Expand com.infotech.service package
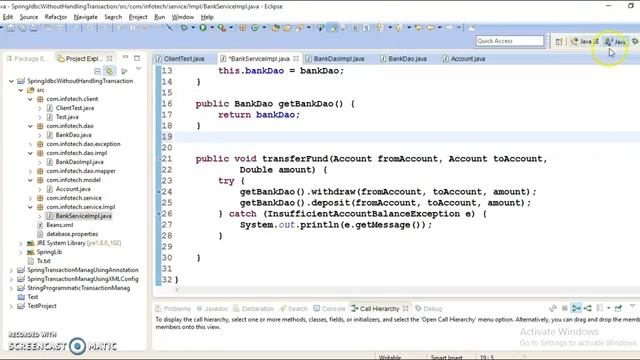Image resolution: width=640 pixels, height=360 pixels. click(30, 198)
